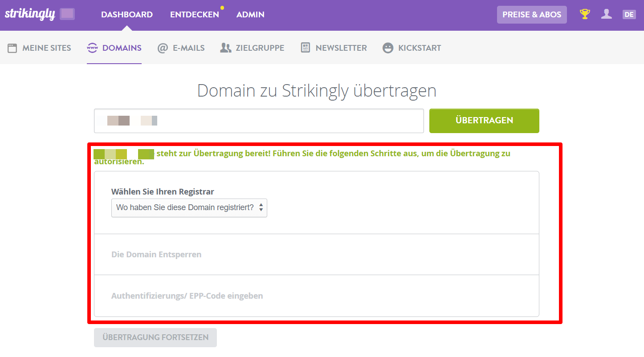Open the E-Mails tab

tap(181, 48)
